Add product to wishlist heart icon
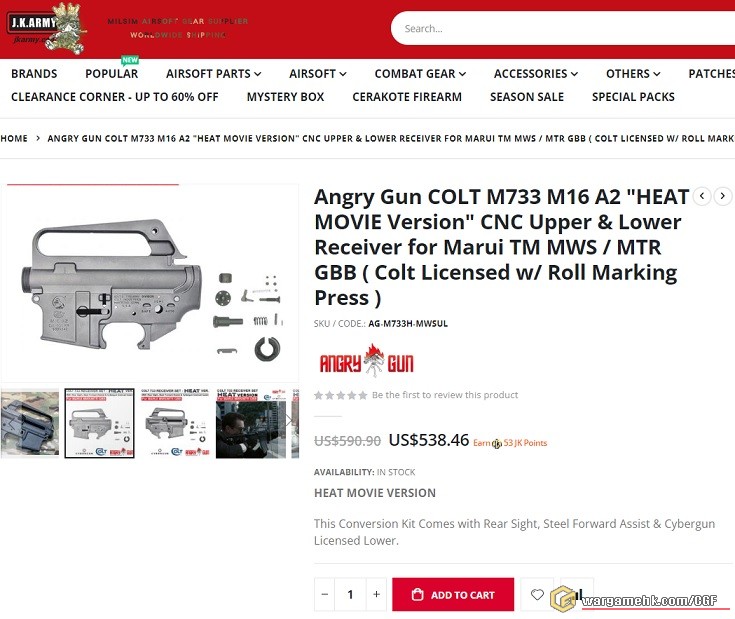The image size is (735, 619). 537,594
